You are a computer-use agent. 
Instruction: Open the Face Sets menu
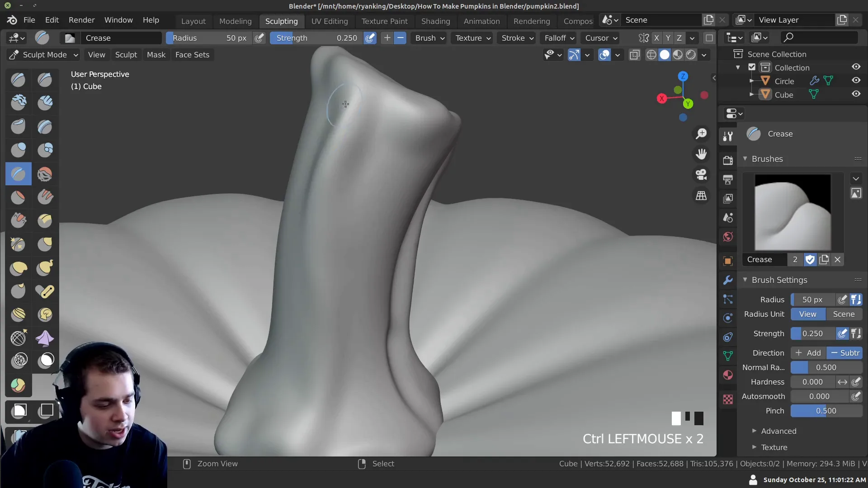[x=192, y=55]
